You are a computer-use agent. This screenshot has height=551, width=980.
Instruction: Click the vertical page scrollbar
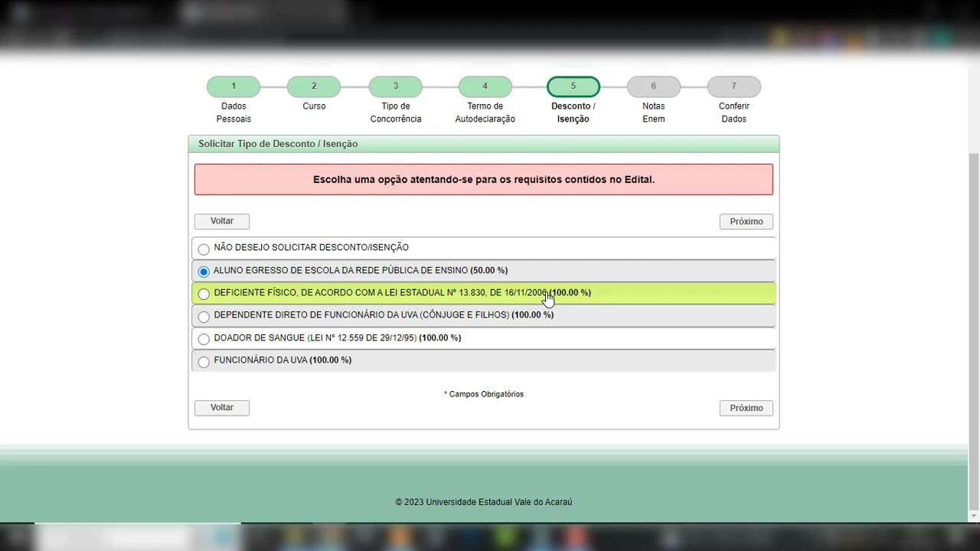[974, 332]
